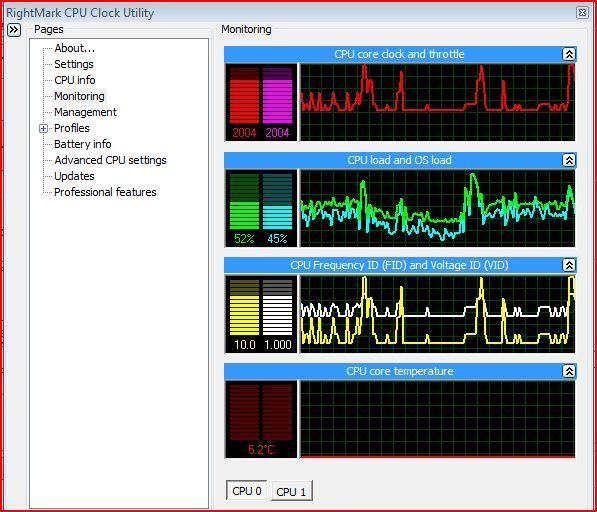Collapse the CPU core clock and throttle panel

click(569, 54)
